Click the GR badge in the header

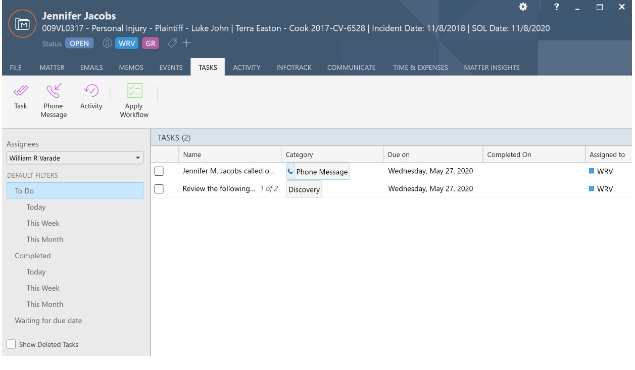(x=150, y=43)
